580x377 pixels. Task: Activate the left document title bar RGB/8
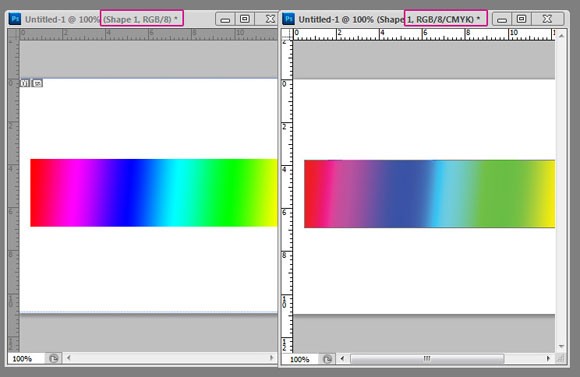pos(142,18)
